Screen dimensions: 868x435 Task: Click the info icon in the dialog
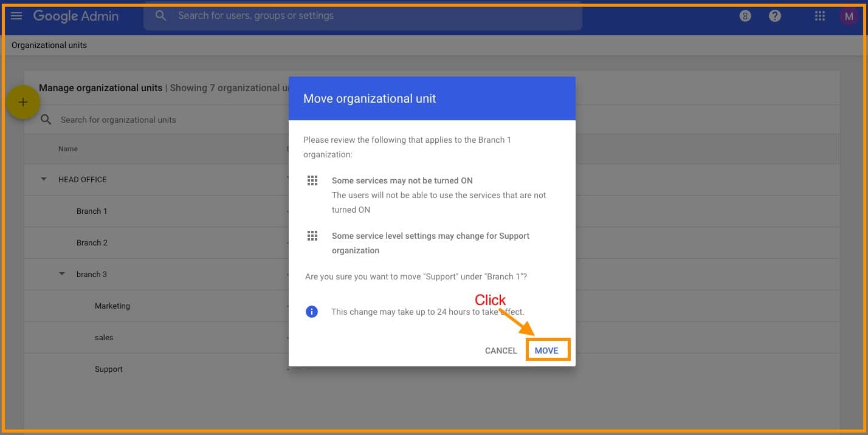(312, 312)
